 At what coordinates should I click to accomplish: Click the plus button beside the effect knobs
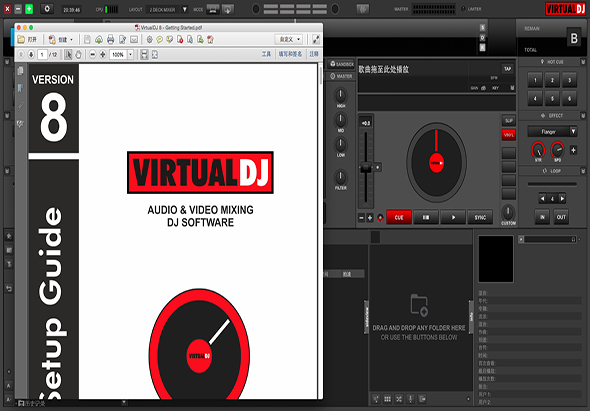pos(573,150)
